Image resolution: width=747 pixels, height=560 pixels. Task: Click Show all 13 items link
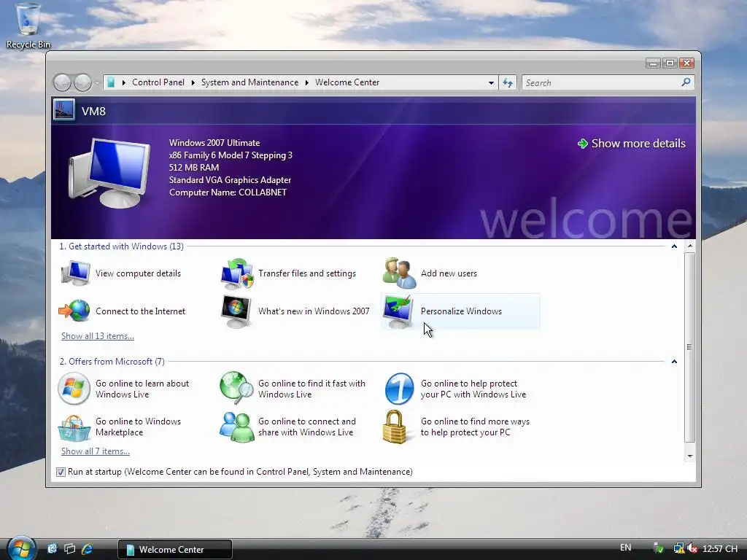98,336
